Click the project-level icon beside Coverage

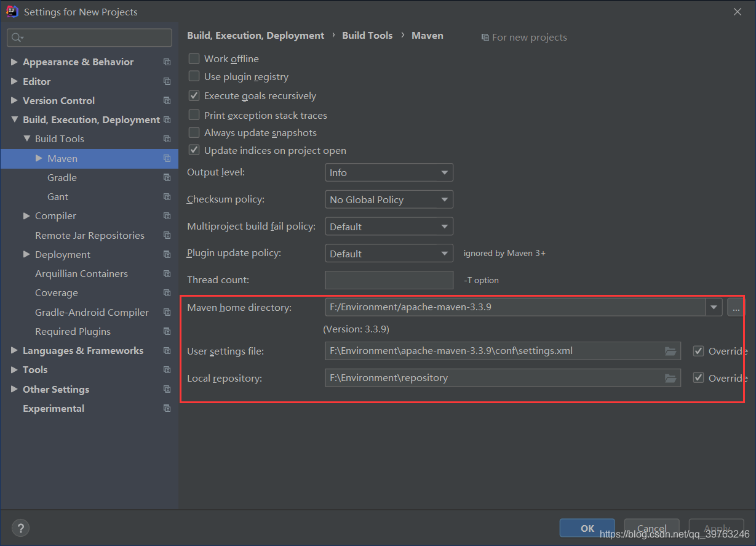[167, 293]
